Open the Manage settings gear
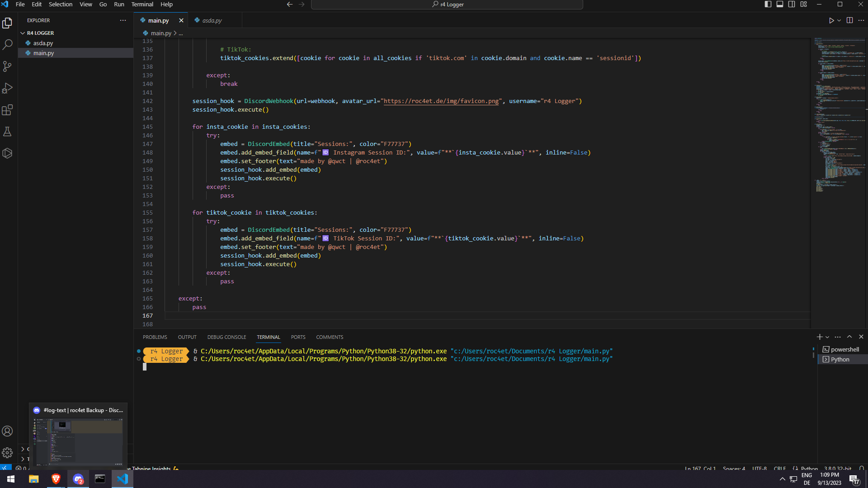This screenshot has height=488, width=868. [7, 452]
